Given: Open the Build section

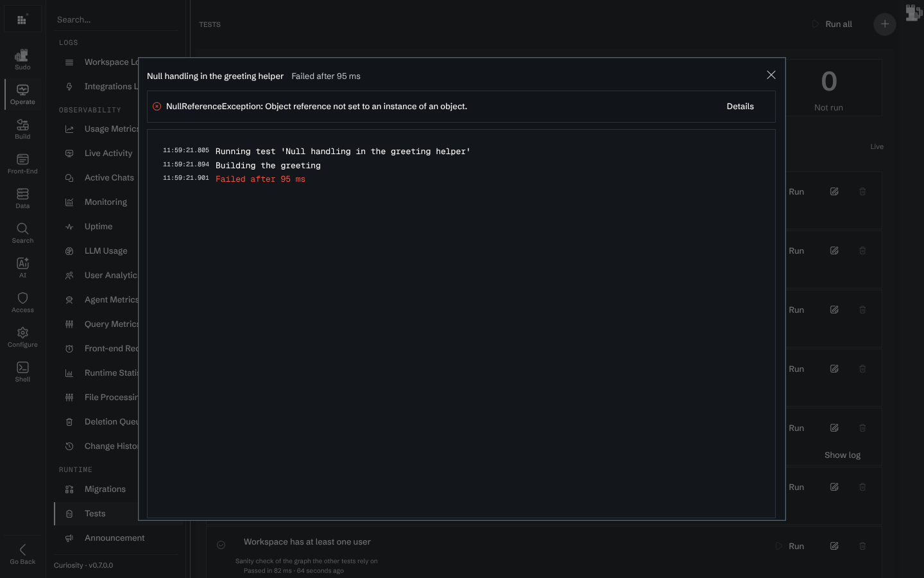Looking at the screenshot, I should click(22, 128).
